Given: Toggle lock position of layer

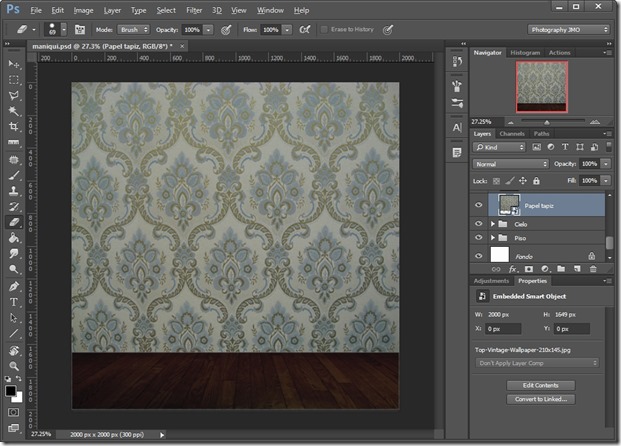Looking at the screenshot, I should coord(523,181).
